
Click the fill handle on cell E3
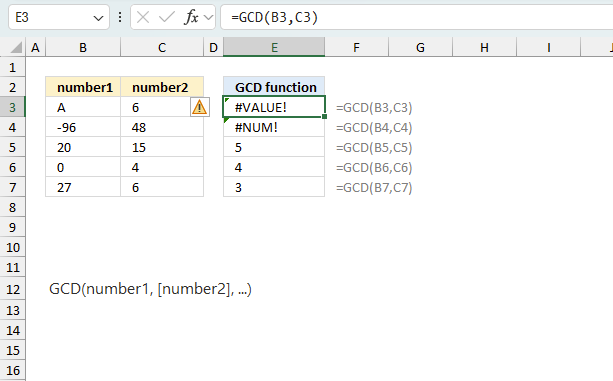[x=324, y=116]
